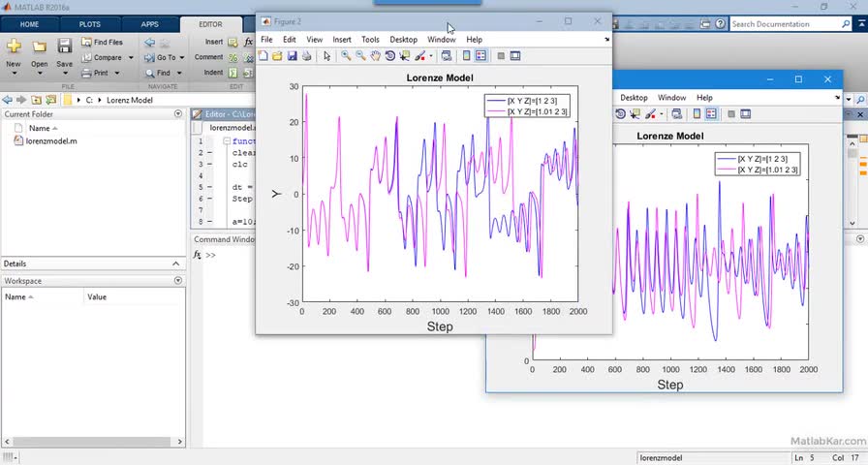Click the Print Figure icon in the Figure 2 toolbar
Viewport: 868px width, 465px height.
click(306, 56)
